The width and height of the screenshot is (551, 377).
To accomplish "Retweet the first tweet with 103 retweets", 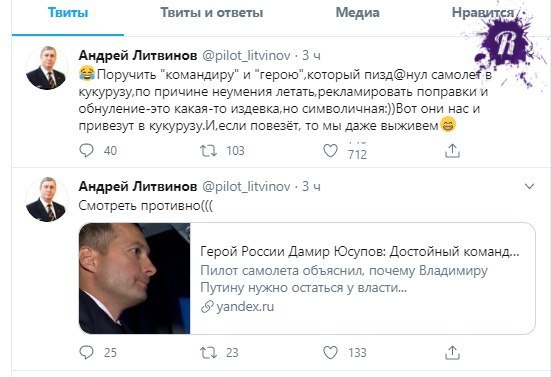I will (208, 151).
